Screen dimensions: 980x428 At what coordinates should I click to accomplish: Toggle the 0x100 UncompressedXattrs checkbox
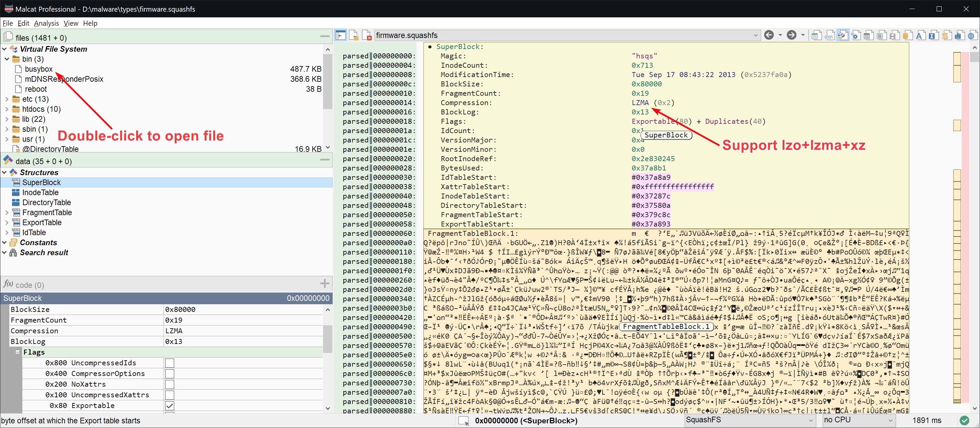tap(170, 395)
